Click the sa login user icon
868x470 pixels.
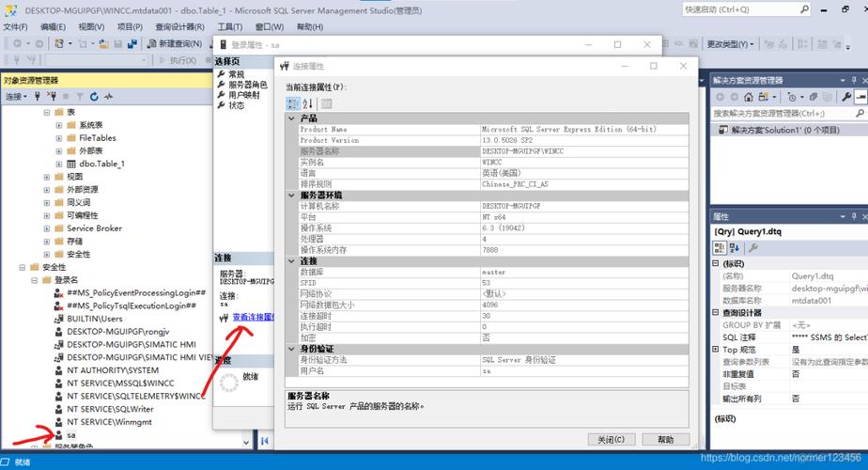tap(58, 435)
